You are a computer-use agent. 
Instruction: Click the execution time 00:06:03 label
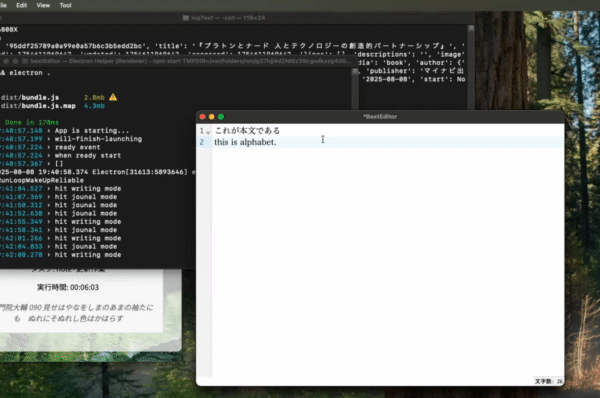click(68, 287)
